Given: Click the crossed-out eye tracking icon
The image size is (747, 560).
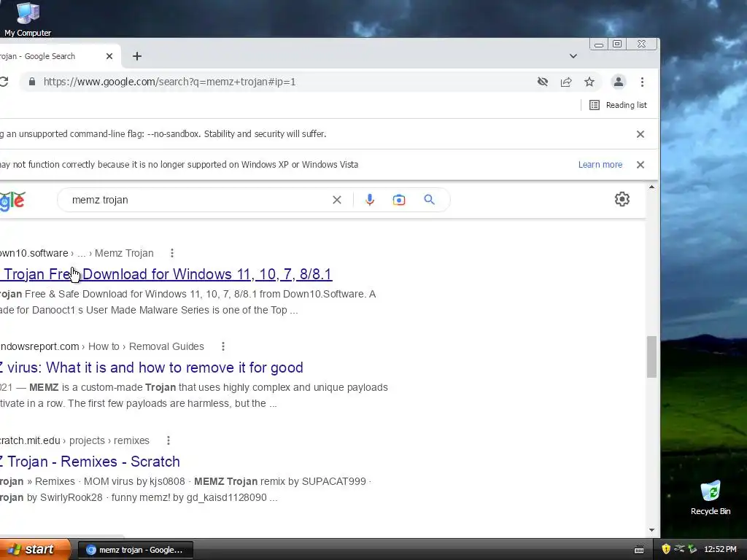Looking at the screenshot, I should point(543,82).
